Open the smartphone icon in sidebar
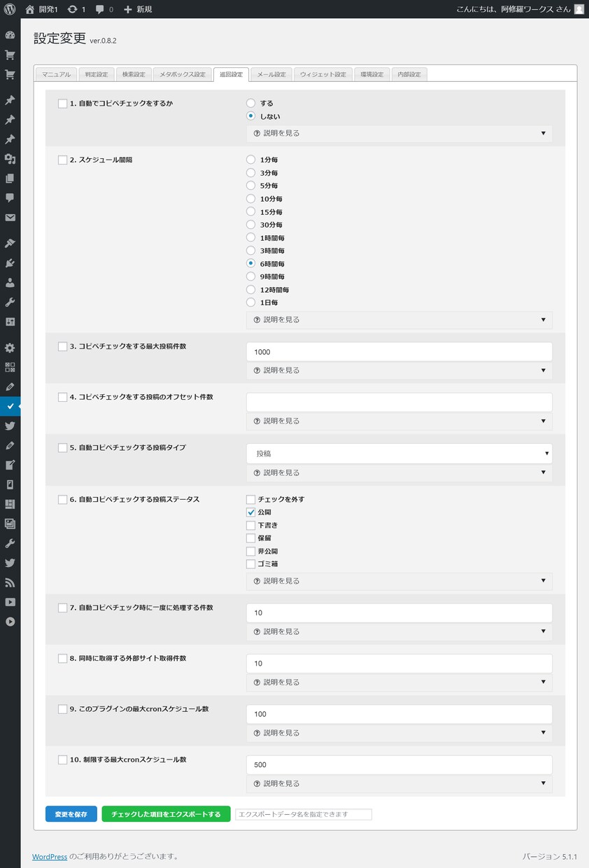Image resolution: width=589 pixels, height=868 pixels. 10,484
